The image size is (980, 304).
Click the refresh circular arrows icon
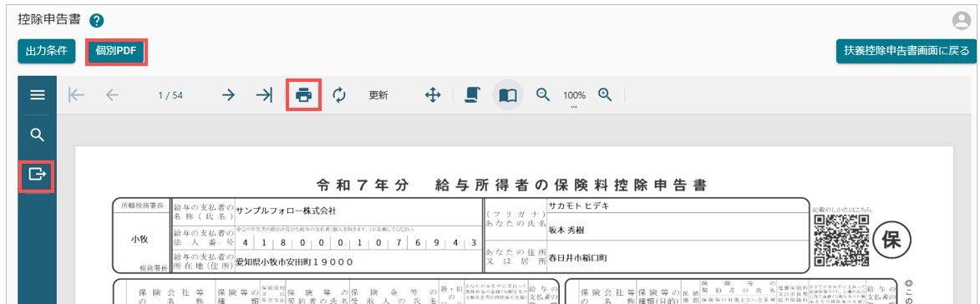pos(338,95)
